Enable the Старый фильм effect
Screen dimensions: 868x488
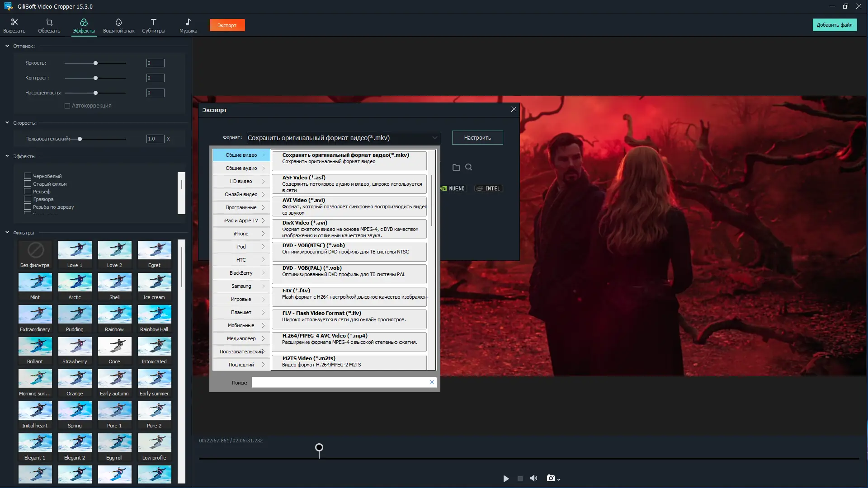tap(27, 183)
